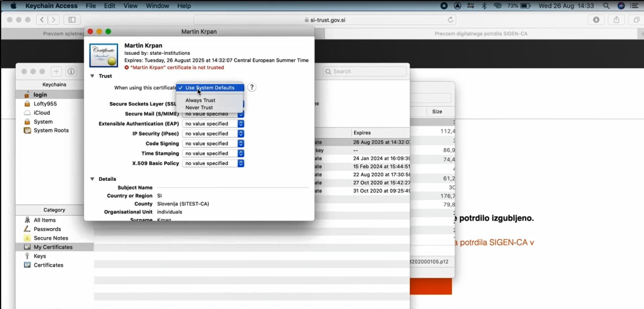Collapse the Trust section

click(92, 76)
